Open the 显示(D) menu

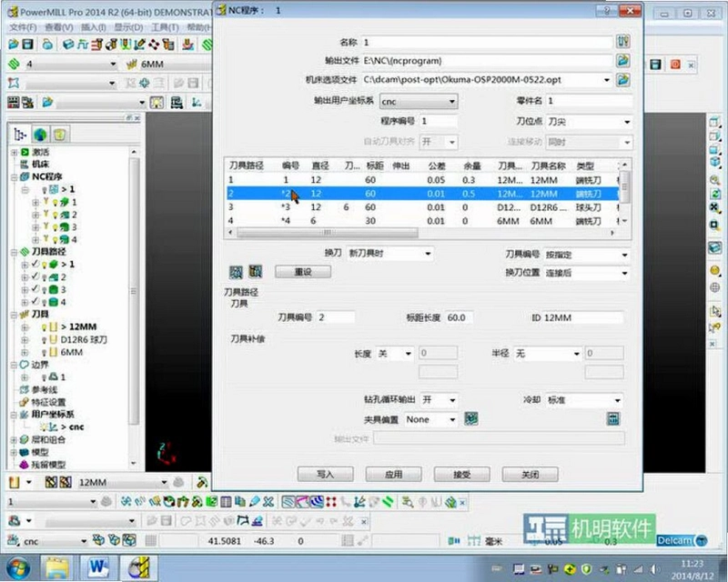point(128,27)
